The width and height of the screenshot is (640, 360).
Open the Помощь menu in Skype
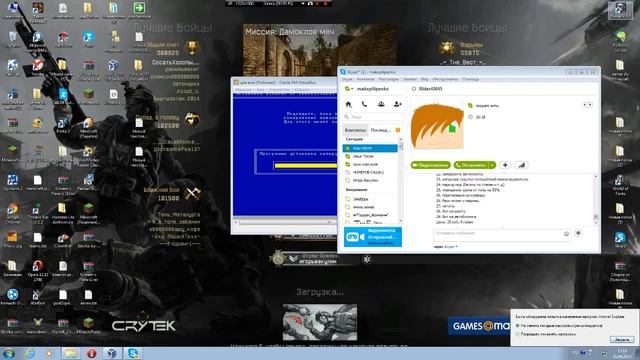[471, 79]
